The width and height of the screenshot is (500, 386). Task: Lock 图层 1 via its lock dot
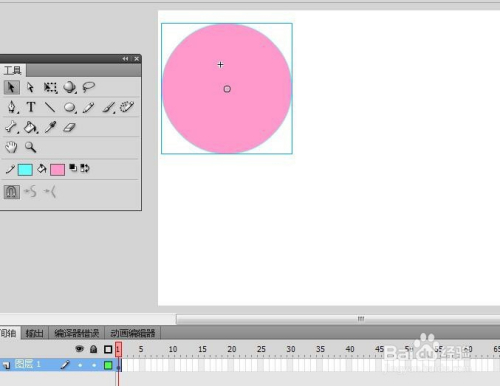pyautogui.click(x=94, y=365)
